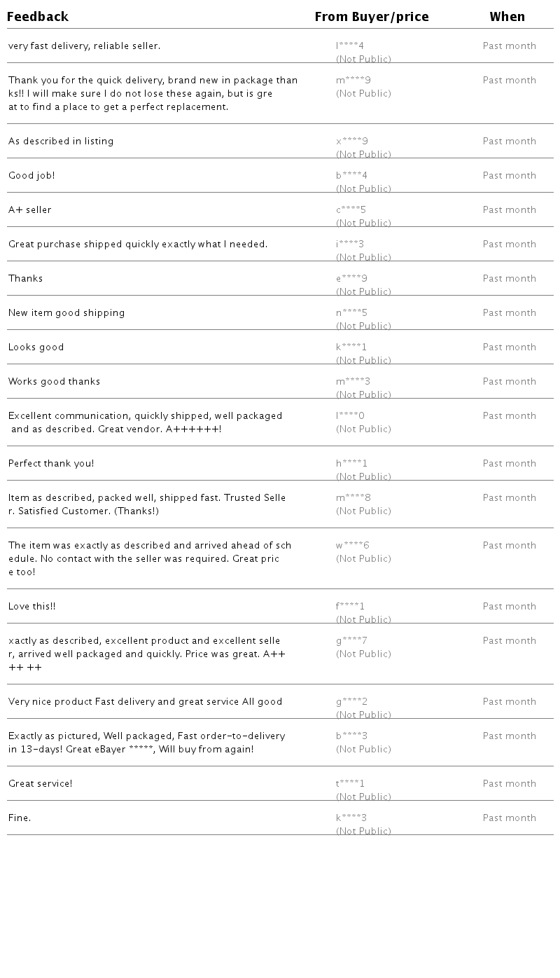Click the 'Great service!' feedback comment
The image size is (560, 978).
pos(41,784)
